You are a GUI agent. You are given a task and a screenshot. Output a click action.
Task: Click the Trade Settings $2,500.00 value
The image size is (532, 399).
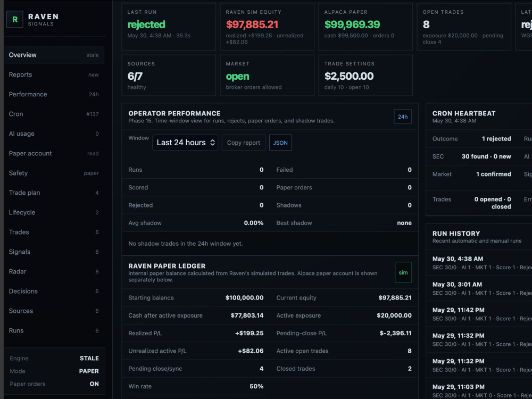[349, 76]
